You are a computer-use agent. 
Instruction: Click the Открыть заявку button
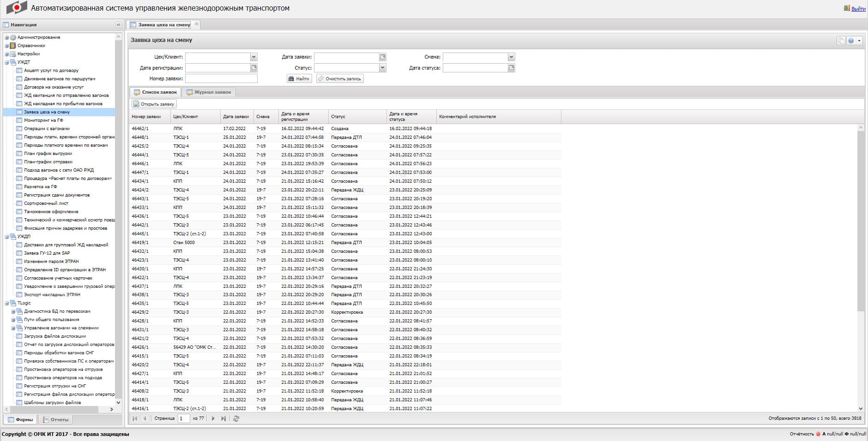click(154, 104)
